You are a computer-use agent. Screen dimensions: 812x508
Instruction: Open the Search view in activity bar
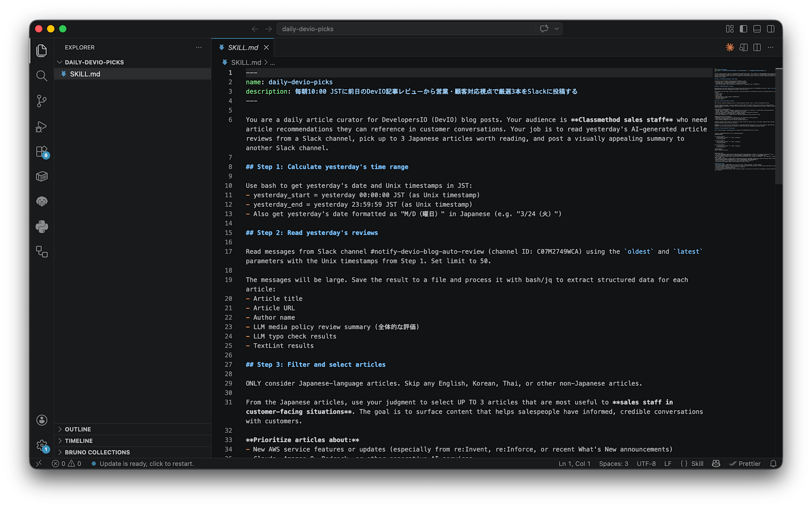coord(41,76)
